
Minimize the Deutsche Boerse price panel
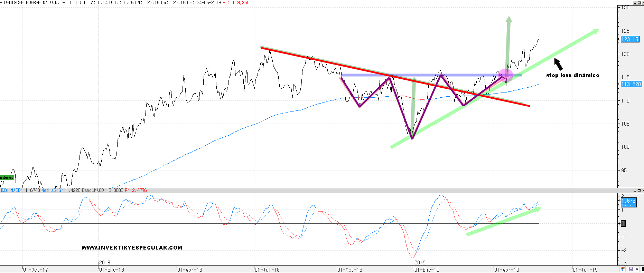click(x=635, y=3)
